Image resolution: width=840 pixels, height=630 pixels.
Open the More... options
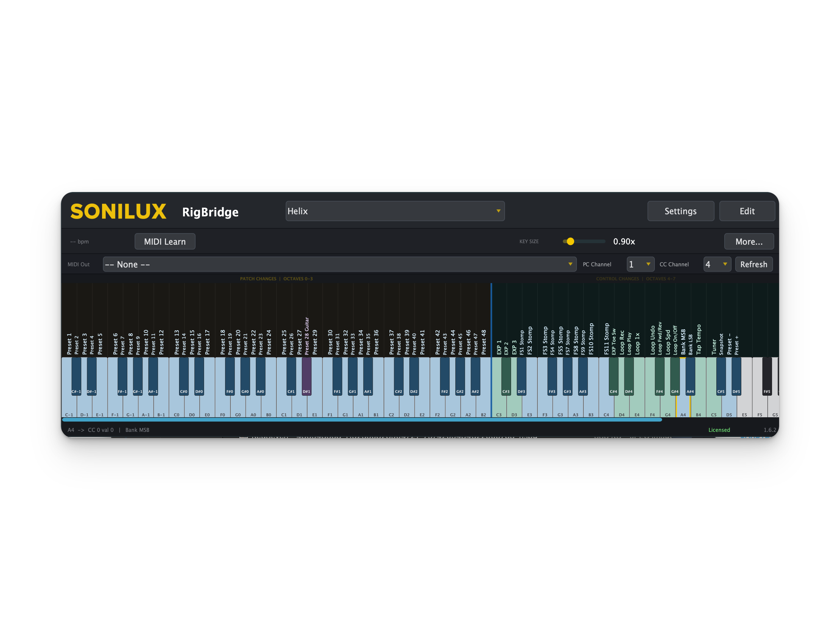coord(749,241)
